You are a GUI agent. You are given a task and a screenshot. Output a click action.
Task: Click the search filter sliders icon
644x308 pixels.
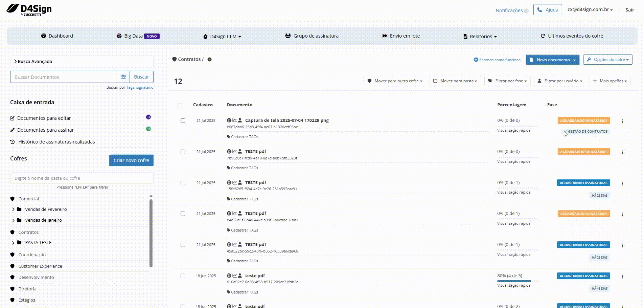point(123,77)
